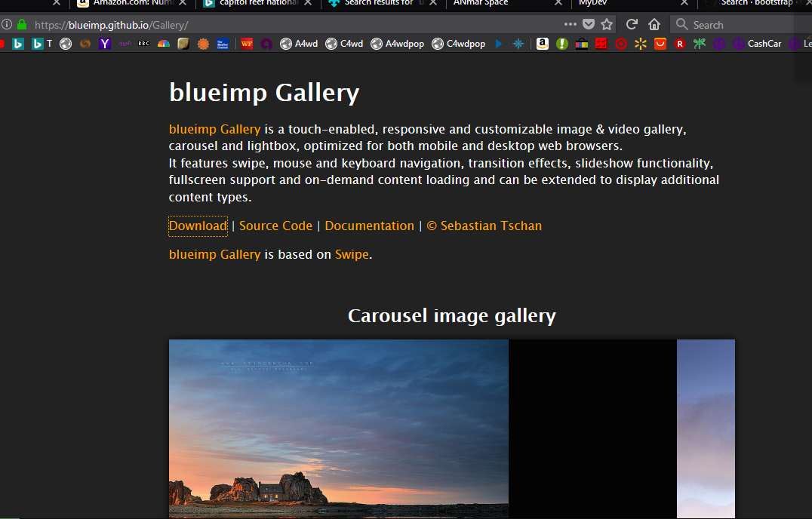Open the Target bookmark icon

click(621, 44)
